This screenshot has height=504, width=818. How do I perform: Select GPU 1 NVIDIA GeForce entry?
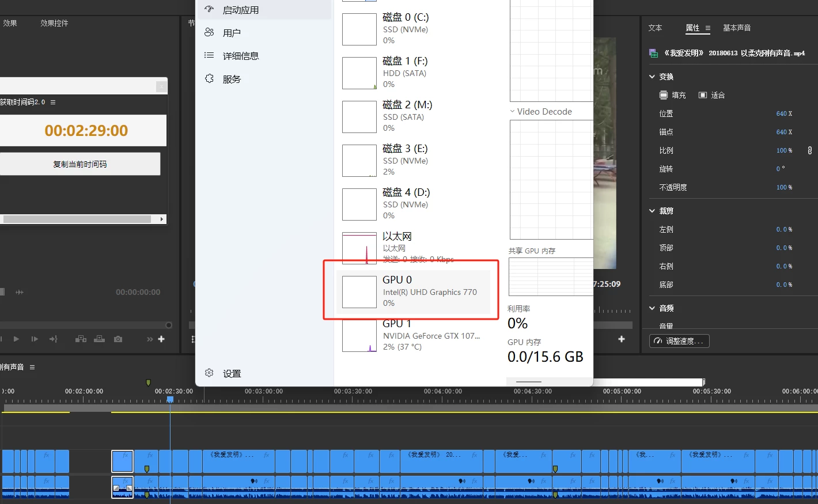pos(413,336)
